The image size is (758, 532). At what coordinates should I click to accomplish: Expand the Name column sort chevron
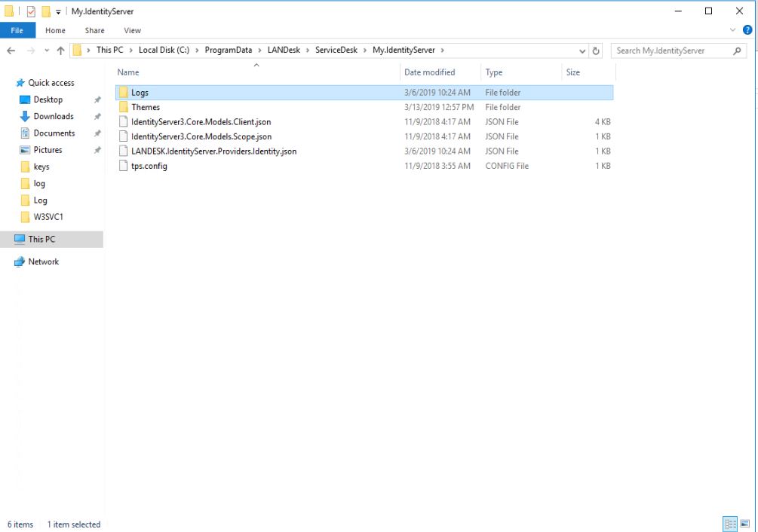tap(256, 66)
